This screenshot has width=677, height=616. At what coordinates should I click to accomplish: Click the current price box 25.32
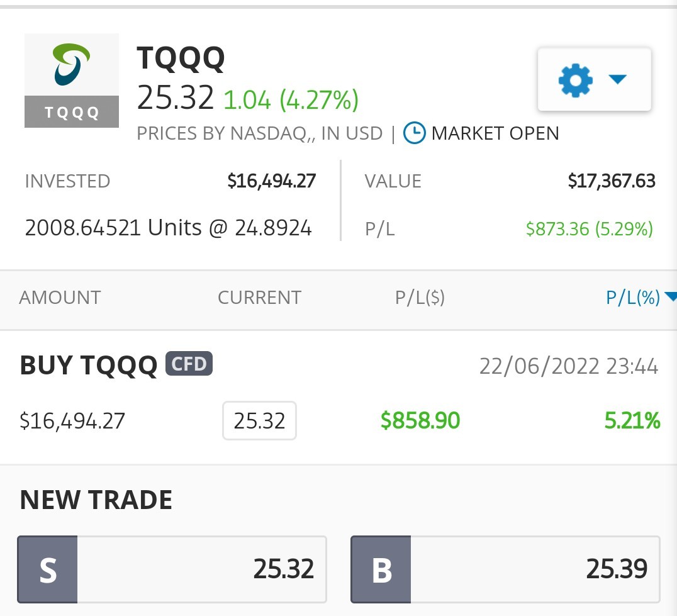coord(259,420)
